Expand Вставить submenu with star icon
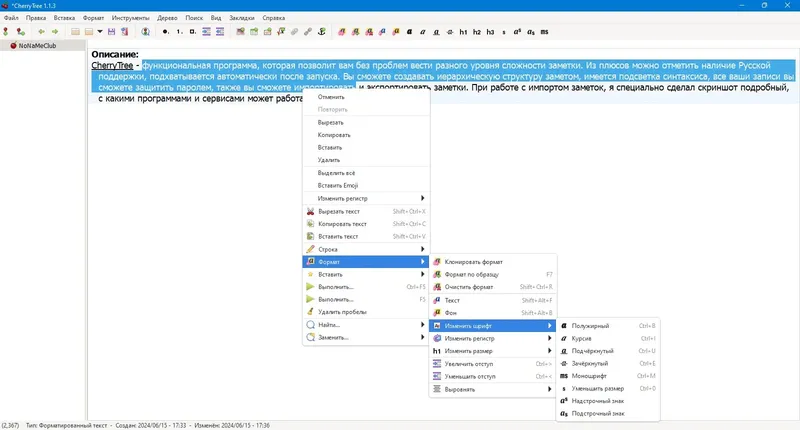The image size is (800, 430). click(x=366, y=274)
